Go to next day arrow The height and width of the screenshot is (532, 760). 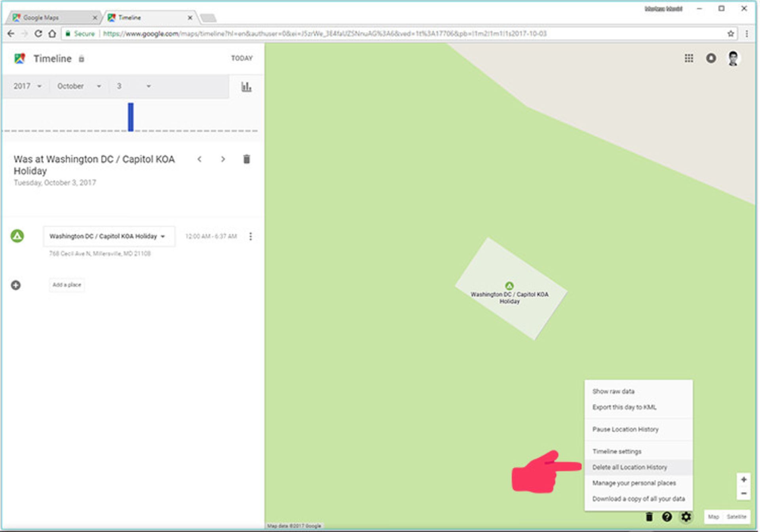[x=223, y=159]
